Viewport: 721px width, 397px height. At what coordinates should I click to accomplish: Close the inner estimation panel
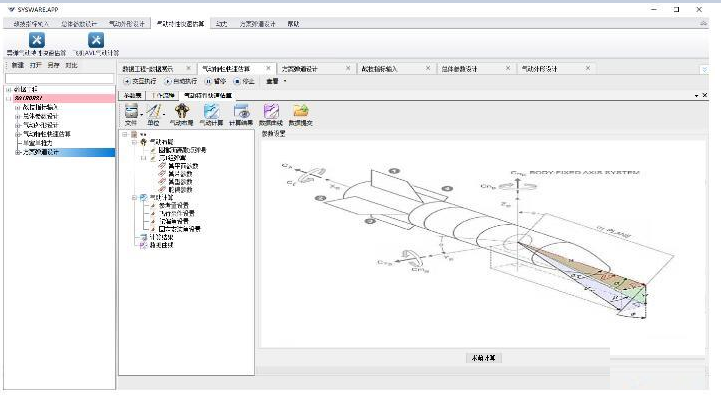[x=704, y=95]
